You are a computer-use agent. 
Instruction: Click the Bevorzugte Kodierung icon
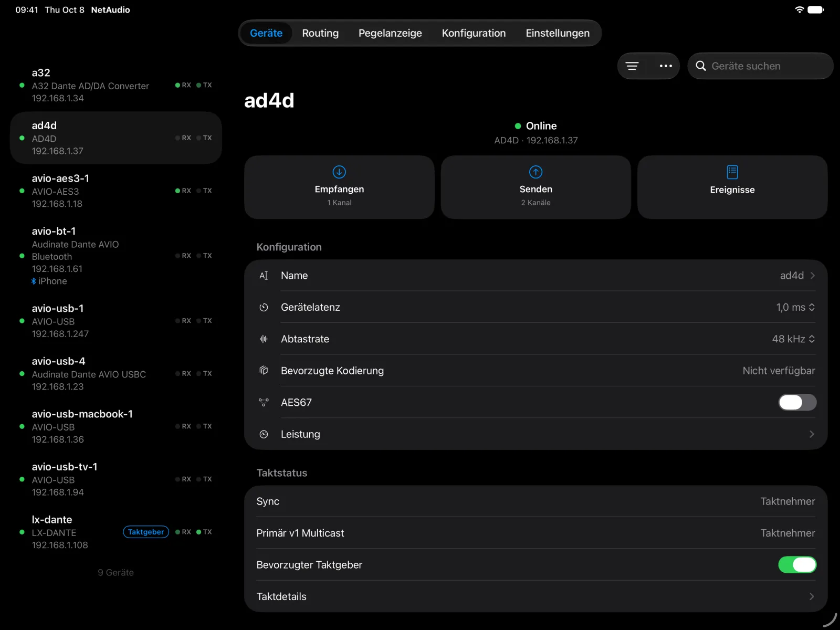264,371
